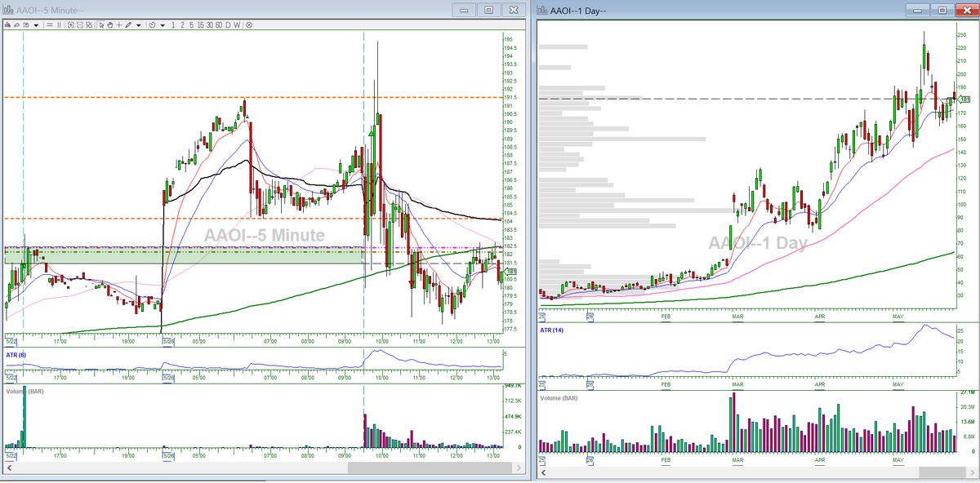Click the third toolbar icon with lines and arrow
The height and width of the screenshot is (483, 980).
click(26, 25)
